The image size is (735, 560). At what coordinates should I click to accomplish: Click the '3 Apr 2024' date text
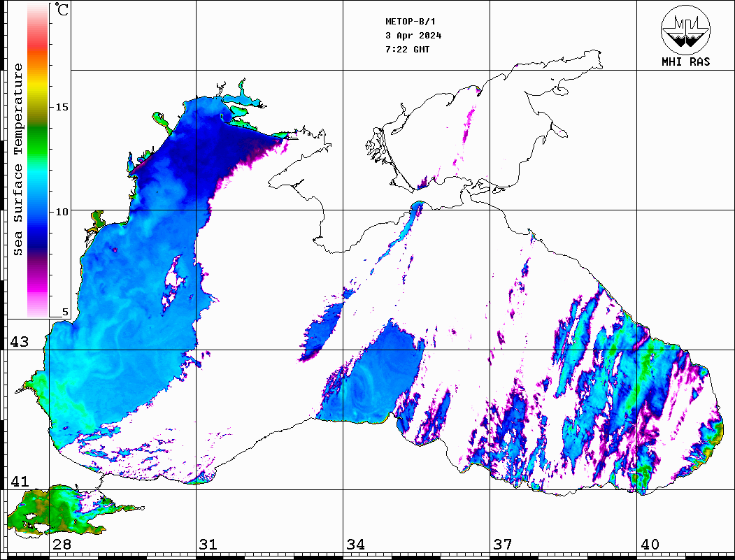pyautogui.click(x=413, y=36)
